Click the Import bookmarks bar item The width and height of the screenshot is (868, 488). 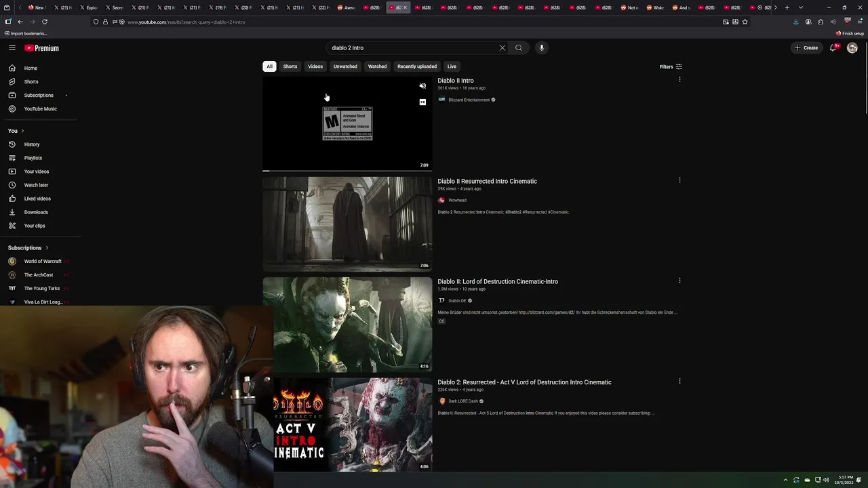[26, 33]
